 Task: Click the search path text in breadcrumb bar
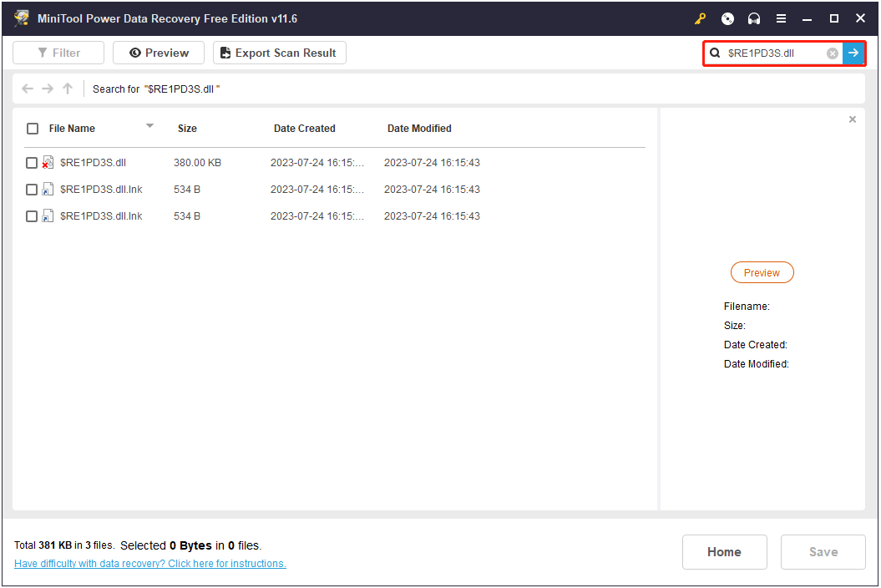[156, 89]
